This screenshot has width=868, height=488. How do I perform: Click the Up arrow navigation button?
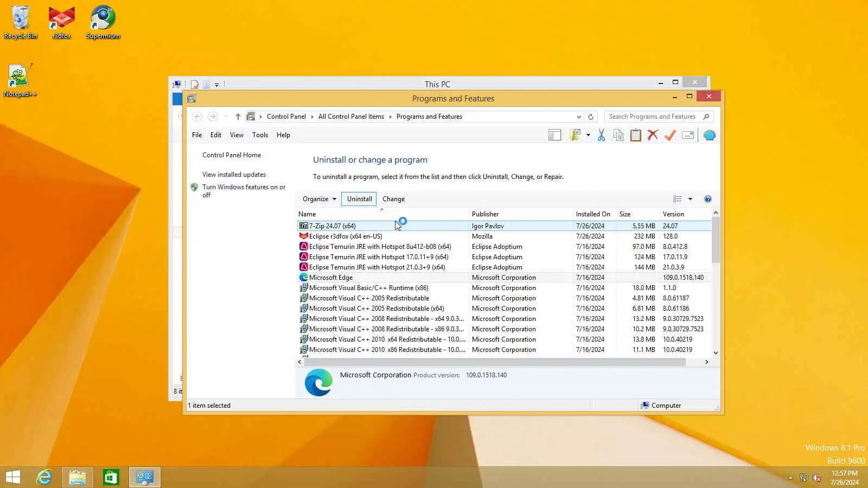click(238, 117)
